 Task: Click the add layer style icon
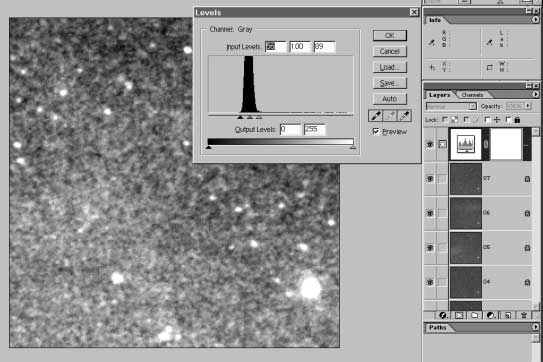(x=443, y=315)
